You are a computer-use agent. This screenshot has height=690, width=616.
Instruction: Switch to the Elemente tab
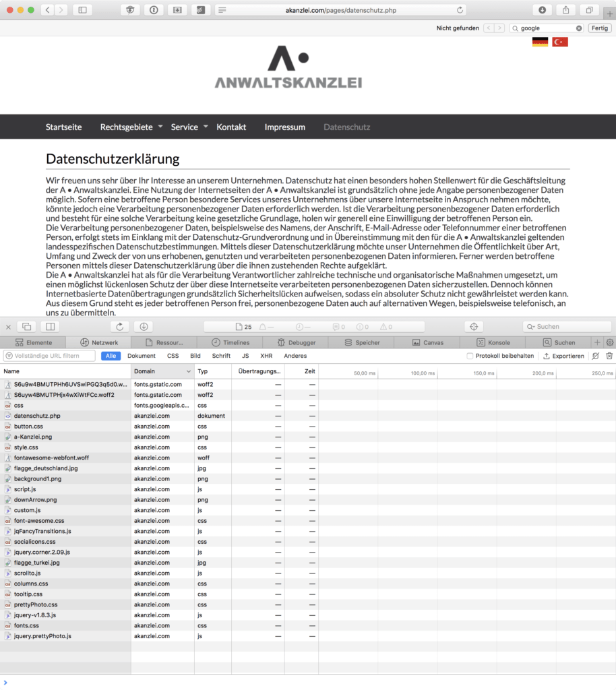[x=35, y=342]
